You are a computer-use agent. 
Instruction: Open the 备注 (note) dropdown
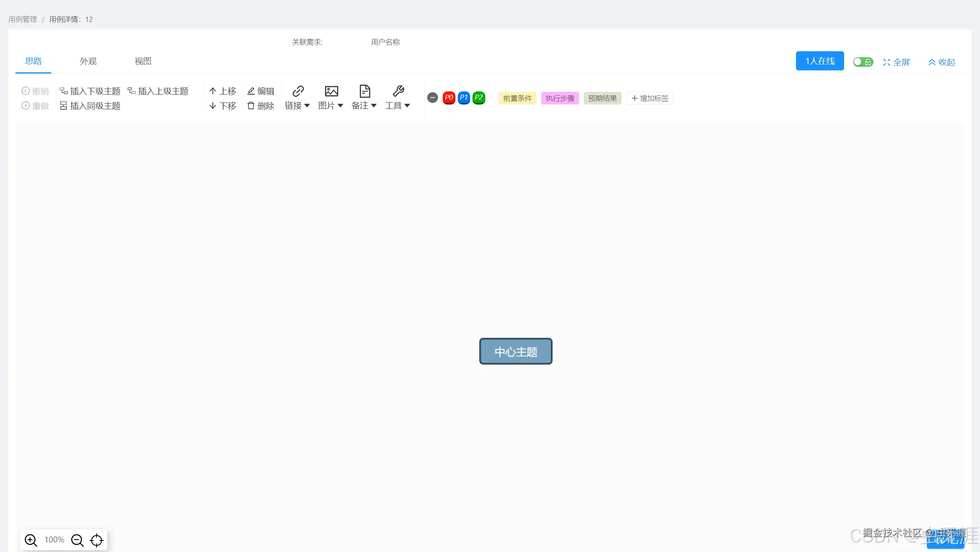[x=364, y=97]
